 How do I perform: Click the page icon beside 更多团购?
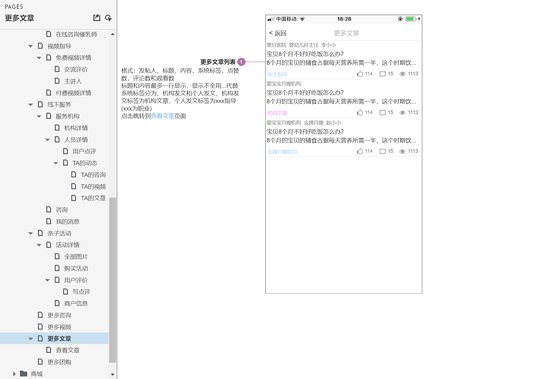[x=40, y=362]
